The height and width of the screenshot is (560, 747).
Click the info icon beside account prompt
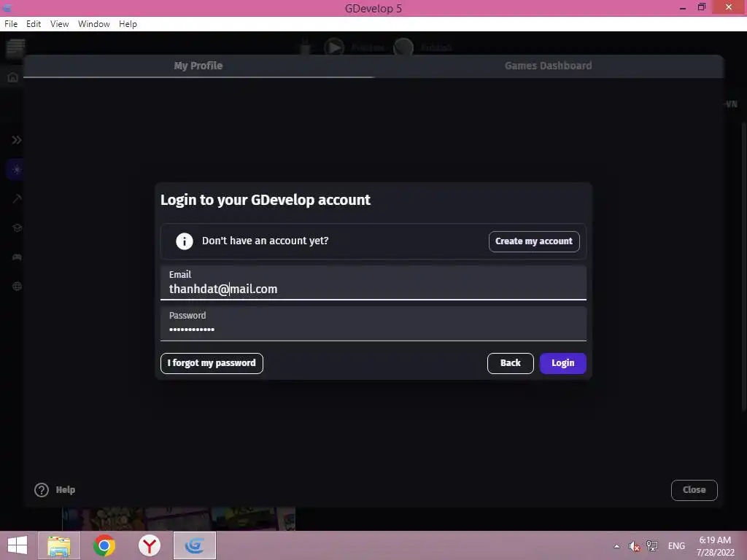(185, 241)
